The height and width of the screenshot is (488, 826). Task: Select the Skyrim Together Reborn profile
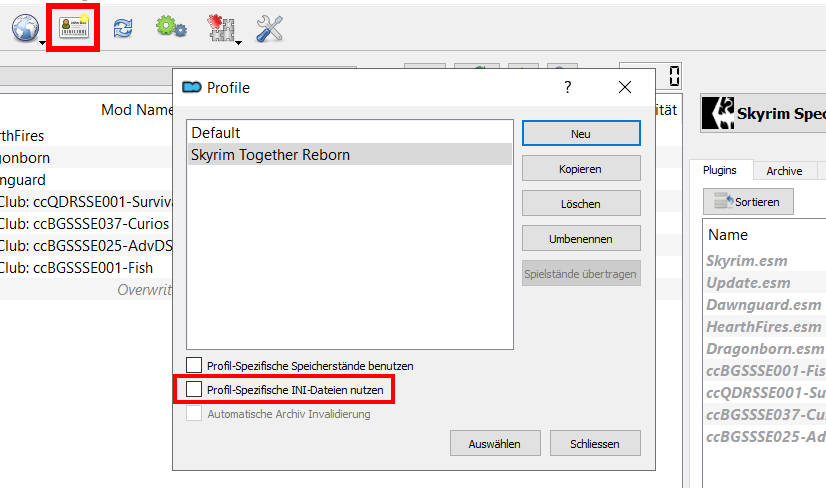point(350,154)
